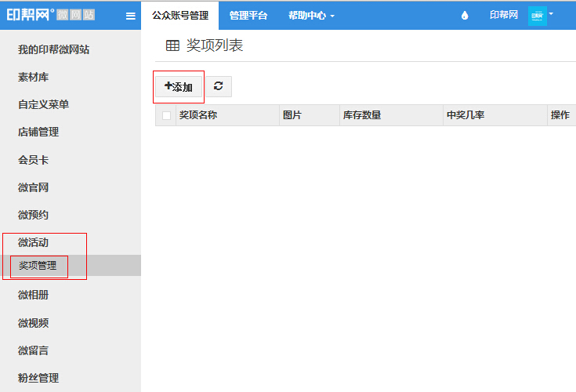Sort by 库存数量 column header

coord(362,115)
